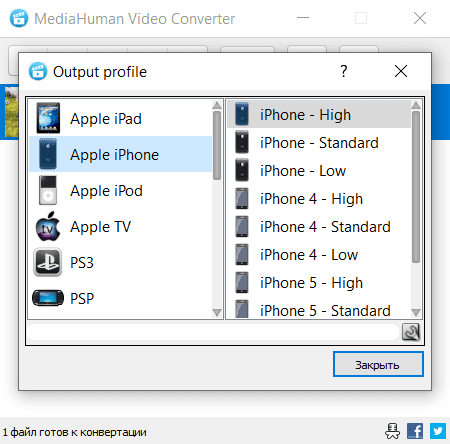Pick the Apple TV logo entry
This screenshot has width=450, height=444.
tap(48, 226)
